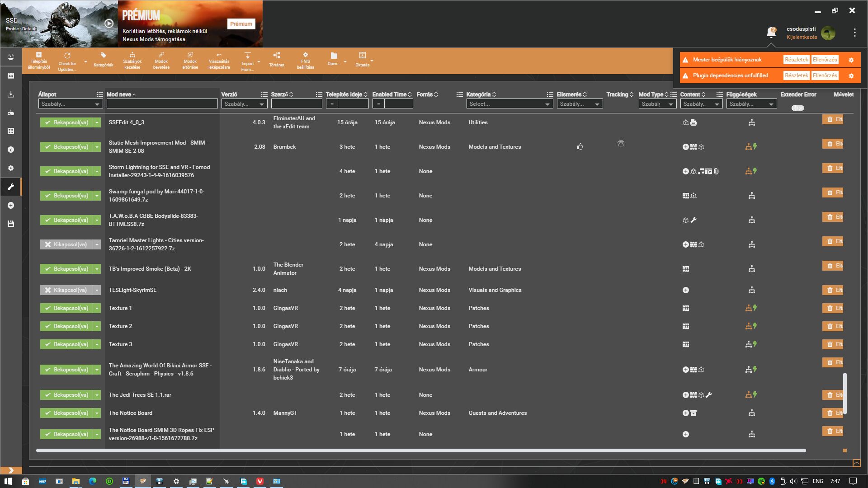Click Telepítés állományból toolbar button
Image resolution: width=868 pixels, height=488 pixels.
39,61
